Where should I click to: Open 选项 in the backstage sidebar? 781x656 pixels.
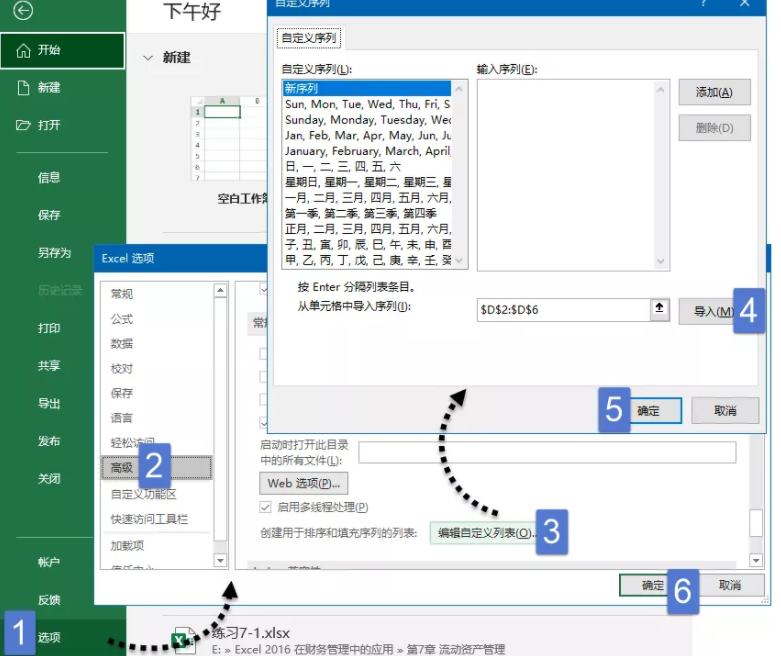coord(49,638)
